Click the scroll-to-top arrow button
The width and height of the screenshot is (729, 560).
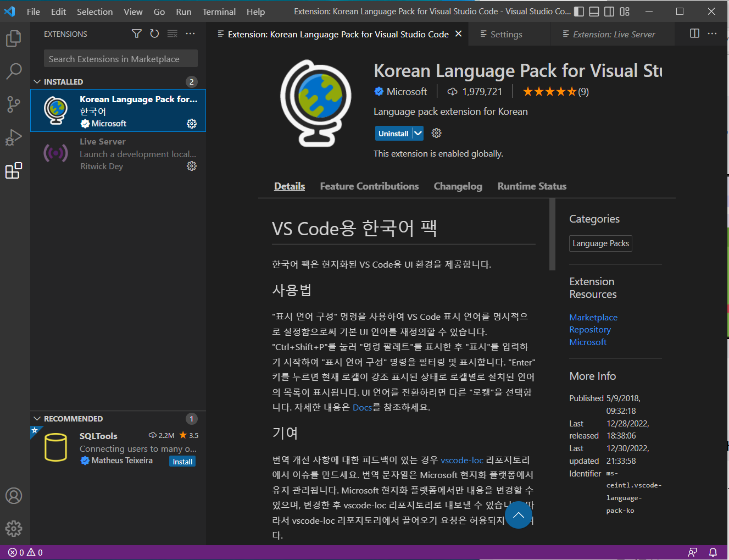[x=519, y=515]
